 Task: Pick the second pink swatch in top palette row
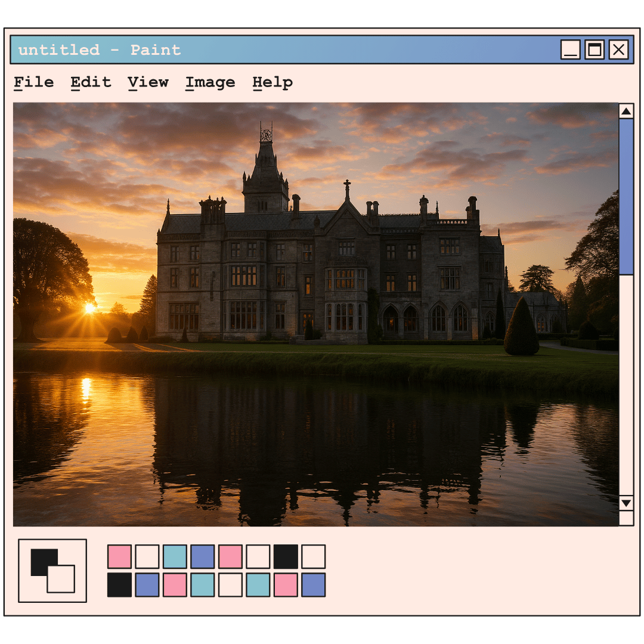230,556
